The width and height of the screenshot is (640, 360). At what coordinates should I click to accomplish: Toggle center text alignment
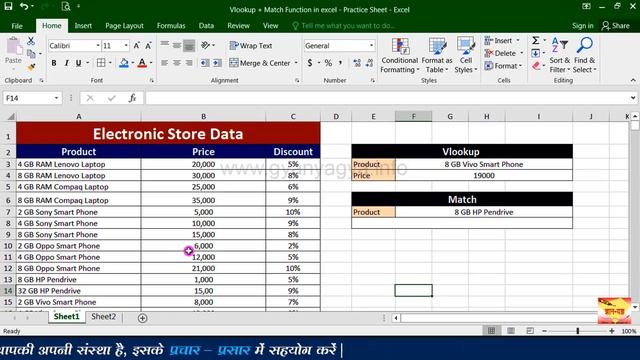[177, 63]
